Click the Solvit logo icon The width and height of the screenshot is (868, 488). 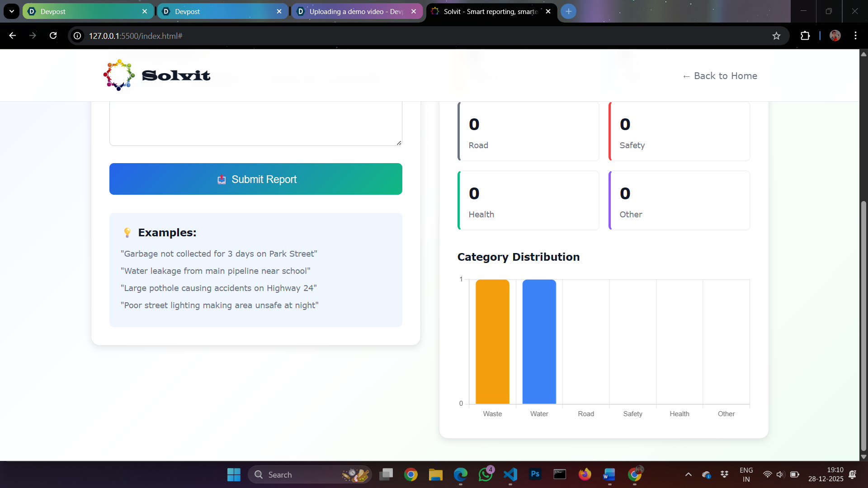(119, 75)
